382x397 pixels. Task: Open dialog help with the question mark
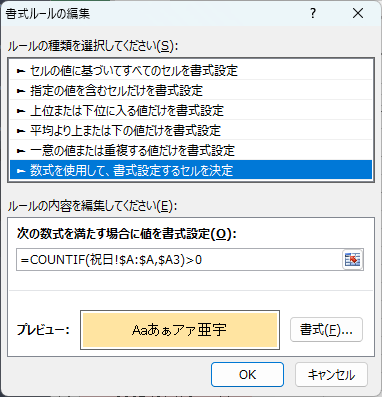313,14
